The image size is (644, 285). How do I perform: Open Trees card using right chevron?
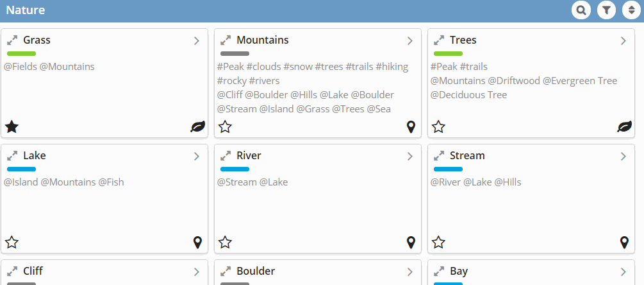coord(623,40)
